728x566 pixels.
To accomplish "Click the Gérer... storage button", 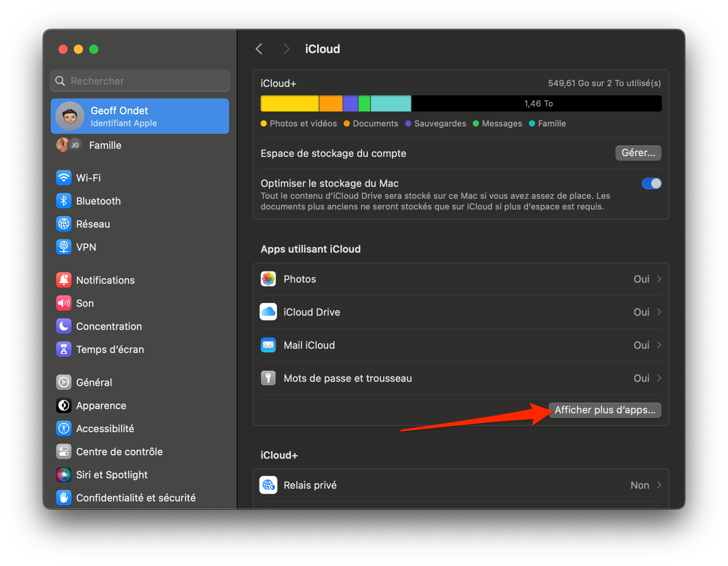I will click(638, 153).
